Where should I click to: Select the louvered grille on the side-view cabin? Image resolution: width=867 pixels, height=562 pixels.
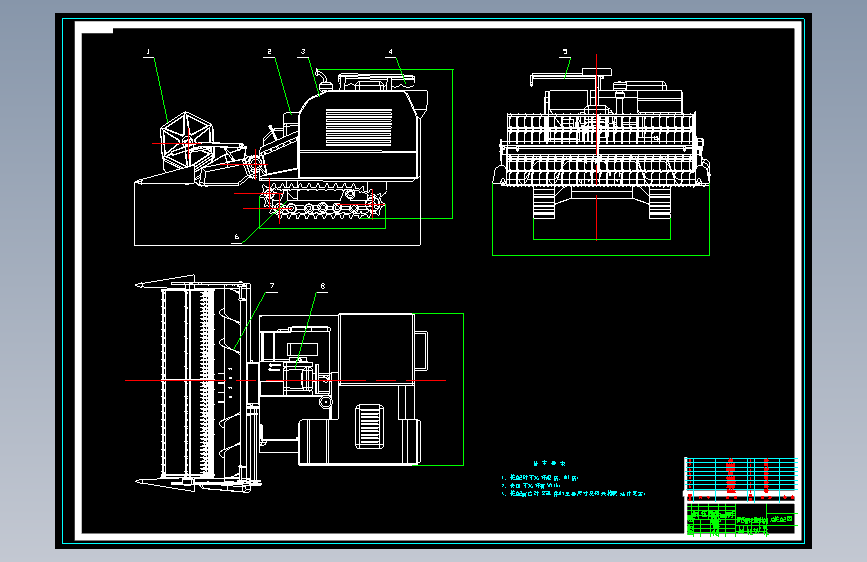[x=359, y=127]
